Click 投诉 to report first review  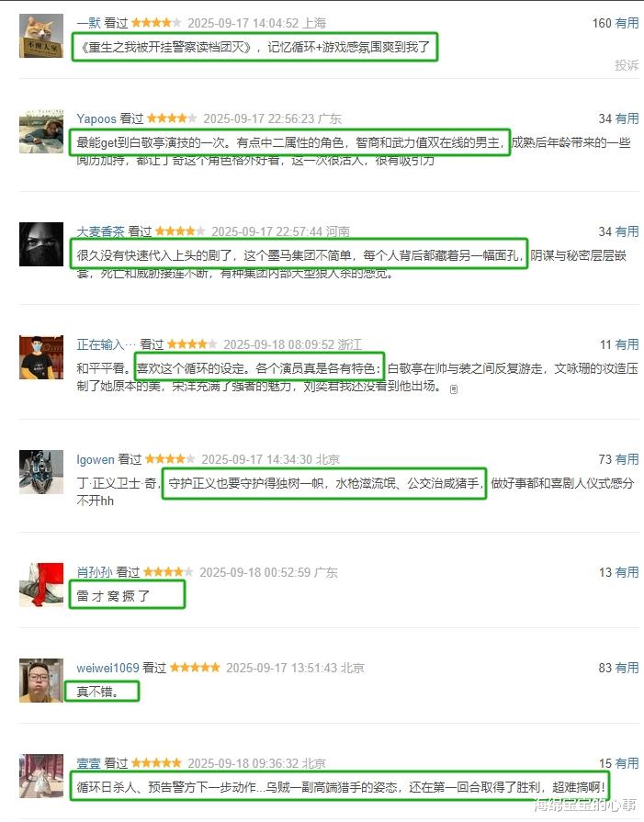627,65
